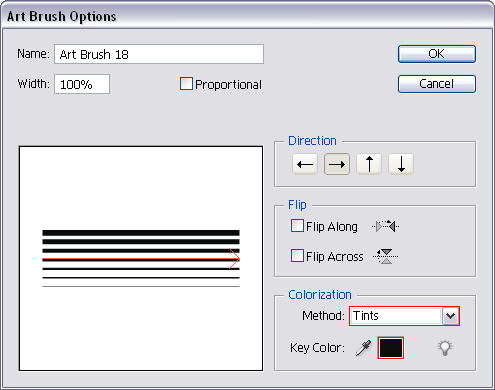Focus the Name field Art Brush 18

click(x=159, y=54)
